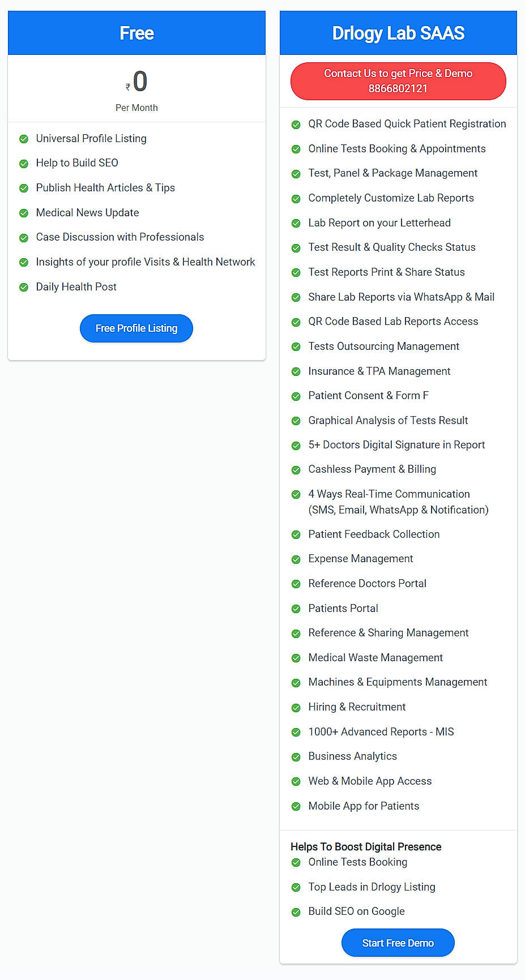Click the checkmark beside Daily Health Post

[x=24, y=287]
